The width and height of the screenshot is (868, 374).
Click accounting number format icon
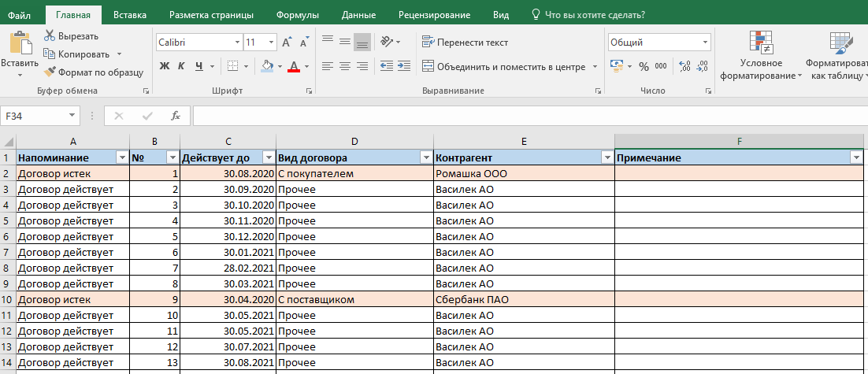tap(617, 66)
